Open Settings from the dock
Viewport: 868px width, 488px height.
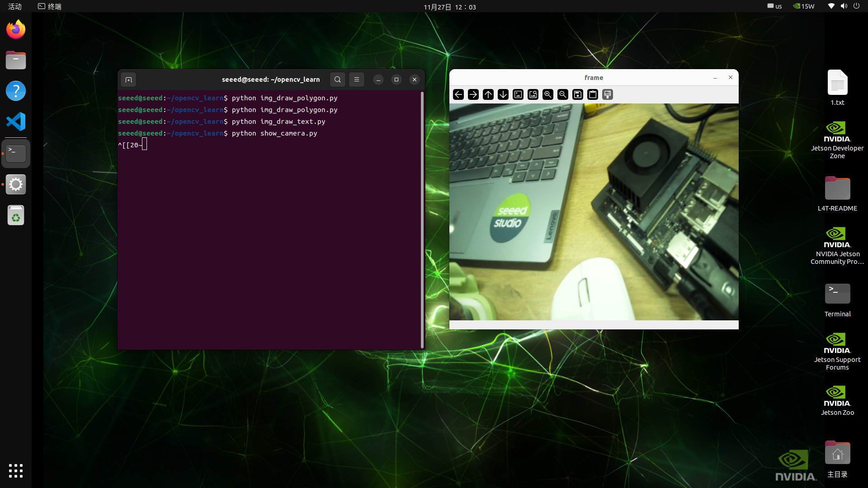tap(16, 184)
